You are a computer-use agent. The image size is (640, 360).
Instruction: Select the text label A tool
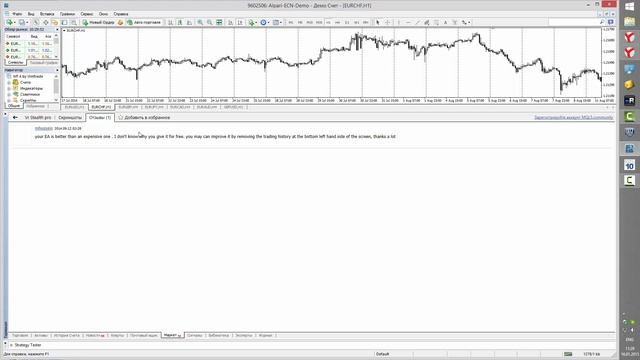pyautogui.click(x=446, y=22)
